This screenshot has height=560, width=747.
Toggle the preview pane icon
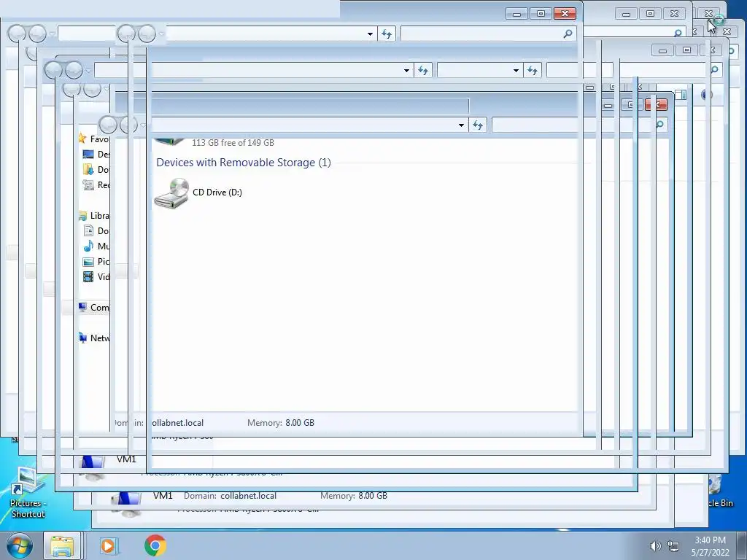click(681, 96)
